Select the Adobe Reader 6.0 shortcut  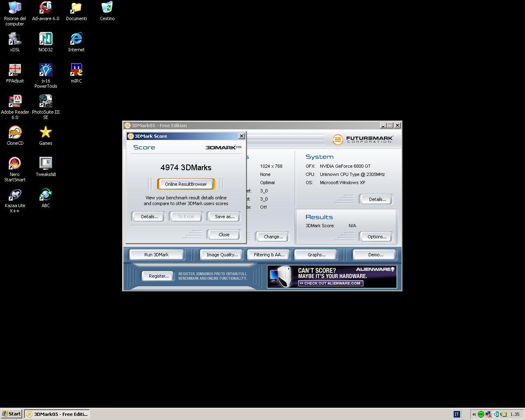tap(15, 107)
